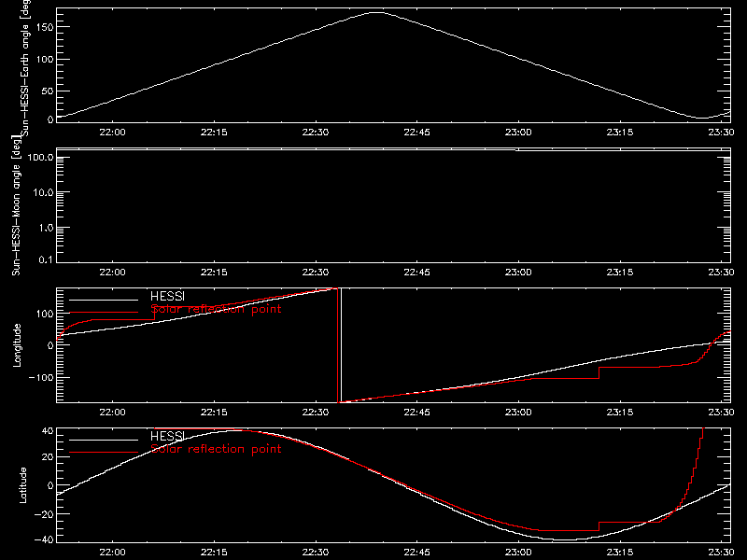Click "22:45" time label under Moon angle plot
747x560 pixels.
(416, 272)
